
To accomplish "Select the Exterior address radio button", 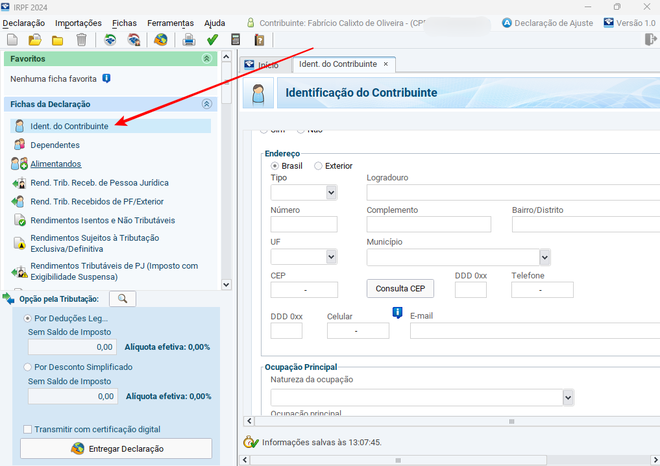I will coord(318,166).
